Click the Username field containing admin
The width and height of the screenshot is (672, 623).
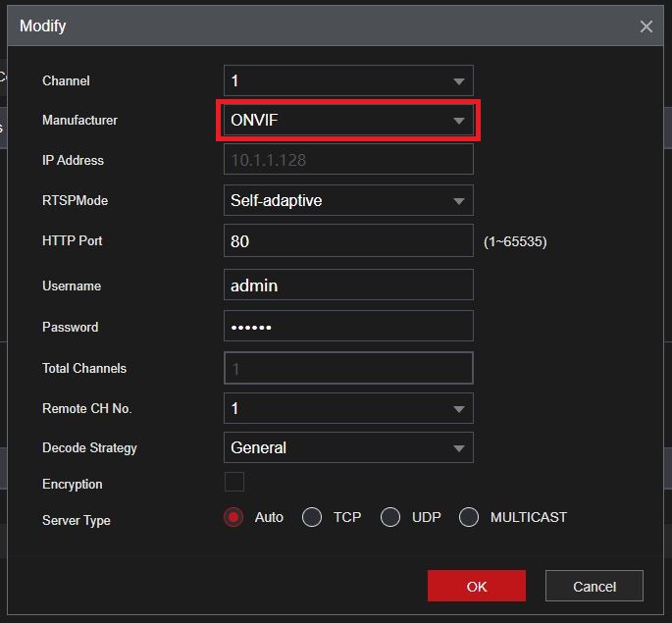[x=348, y=286]
